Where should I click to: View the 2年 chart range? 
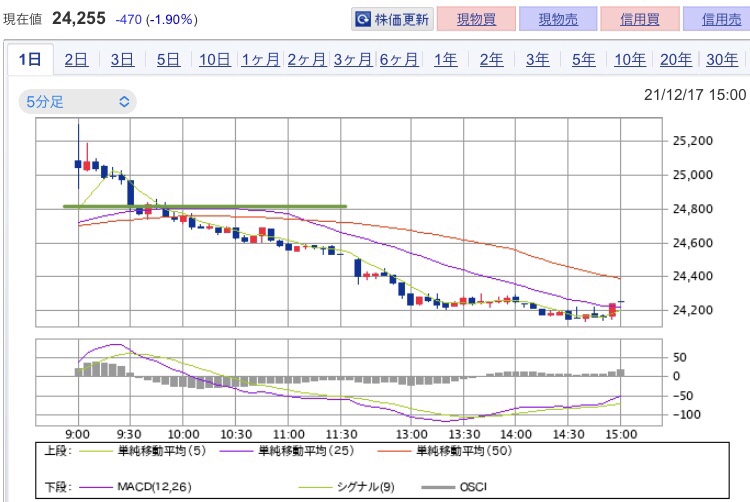point(491,60)
